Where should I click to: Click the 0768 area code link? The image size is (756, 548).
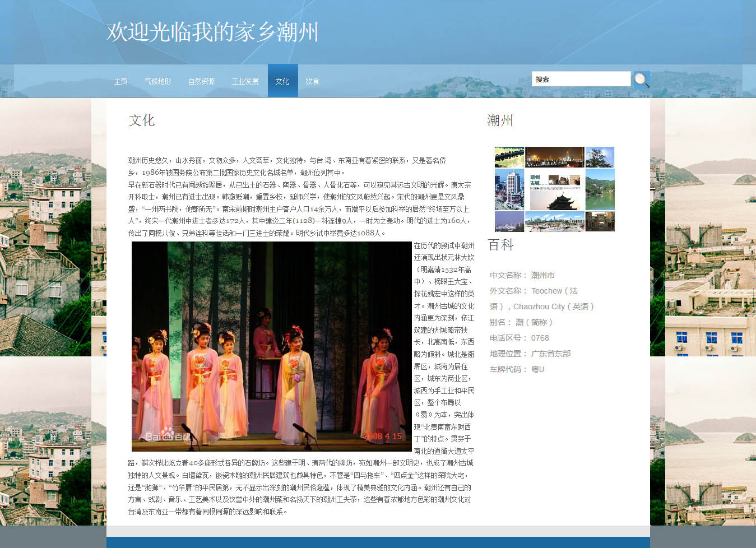[x=540, y=338]
